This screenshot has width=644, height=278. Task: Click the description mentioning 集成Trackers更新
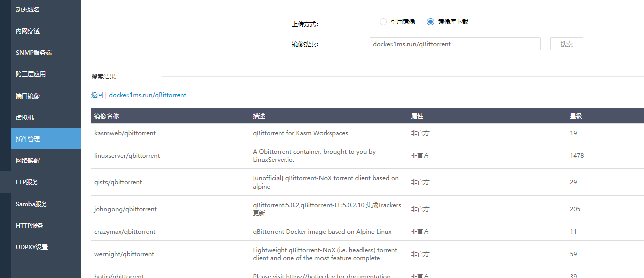327,209
